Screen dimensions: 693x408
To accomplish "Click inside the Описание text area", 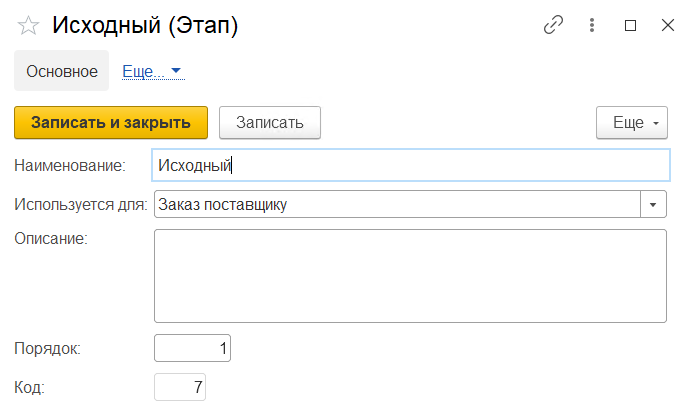I will pyautogui.click(x=410, y=276).
